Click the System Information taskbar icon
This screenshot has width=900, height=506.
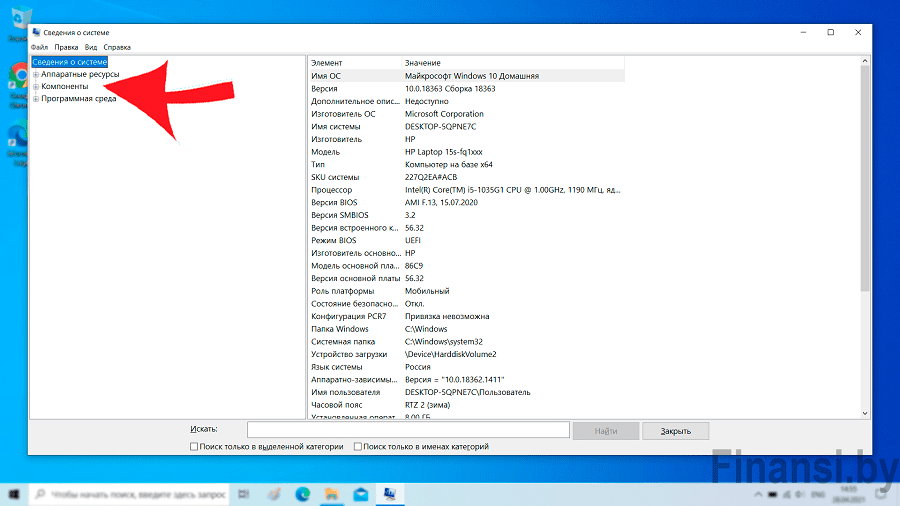click(x=390, y=494)
